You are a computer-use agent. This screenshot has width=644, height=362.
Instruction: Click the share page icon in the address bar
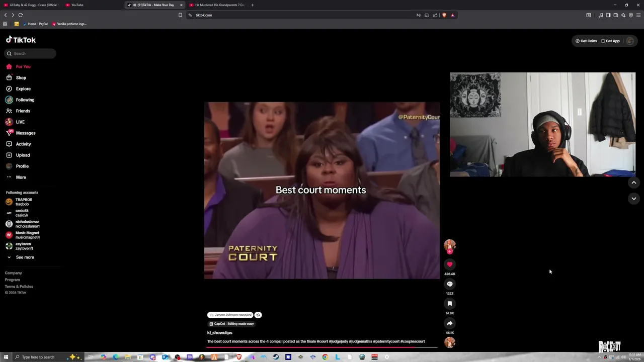[x=435, y=15]
